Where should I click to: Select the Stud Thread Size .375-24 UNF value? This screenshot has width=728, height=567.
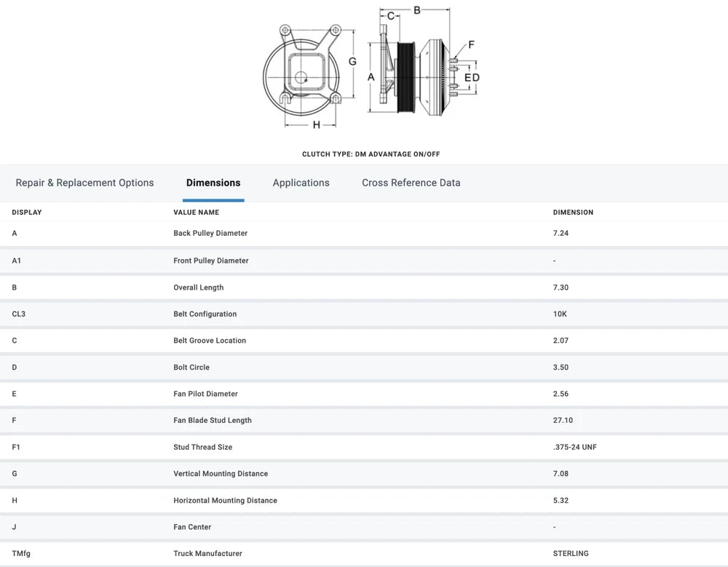point(574,447)
